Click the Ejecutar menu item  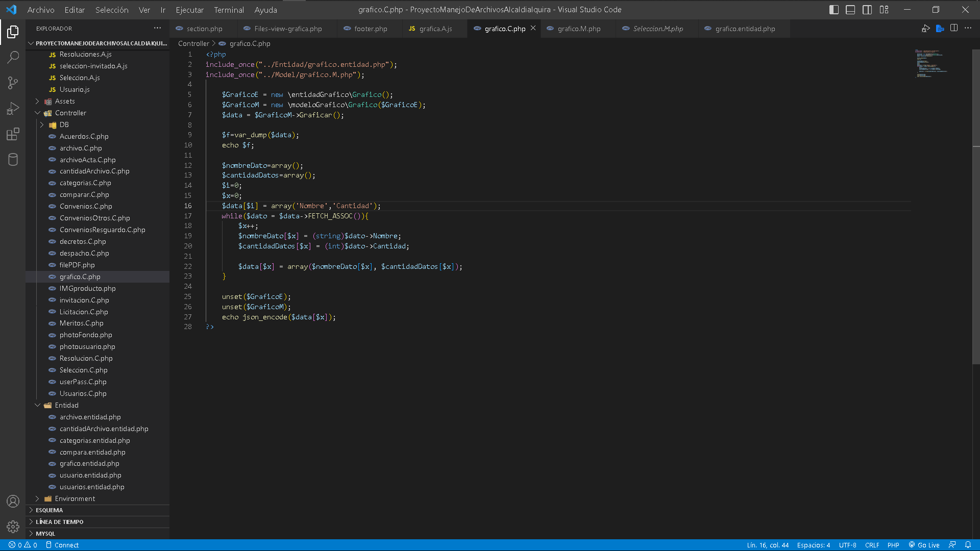click(189, 9)
